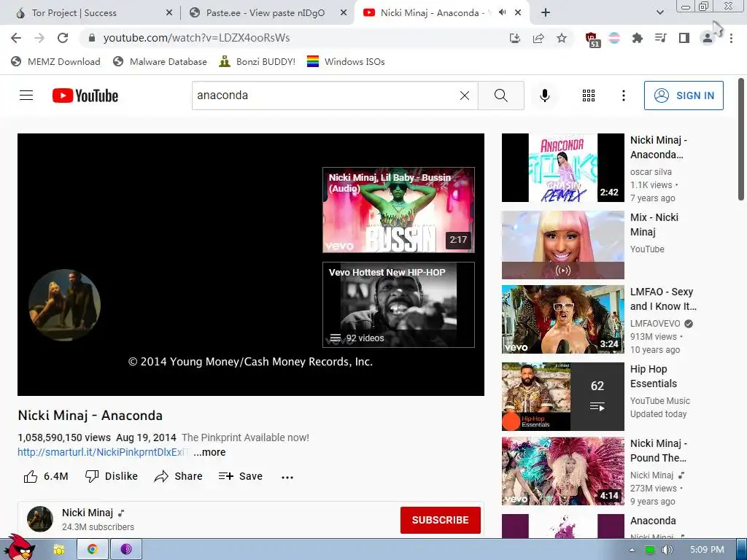Image resolution: width=747 pixels, height=560 pixels.
Task: Share the Anaconda video
Action: 179,476
